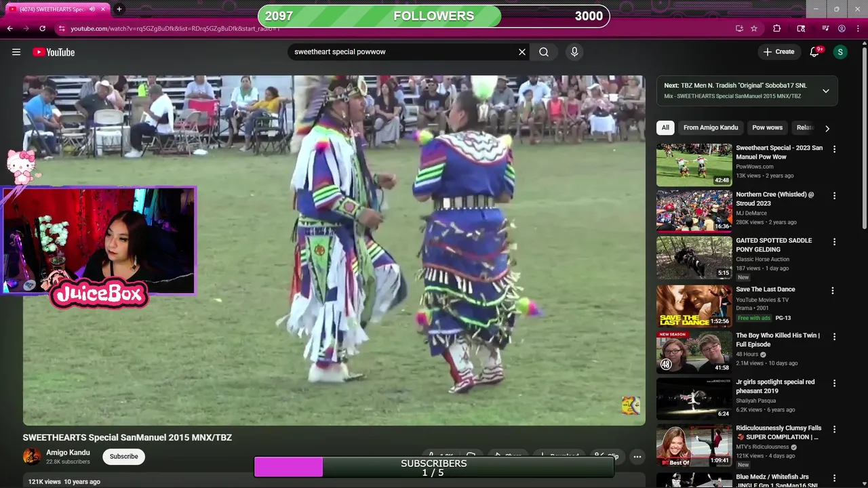Play the Boy Who Killed His Twin thumbnail

(694, 352)
